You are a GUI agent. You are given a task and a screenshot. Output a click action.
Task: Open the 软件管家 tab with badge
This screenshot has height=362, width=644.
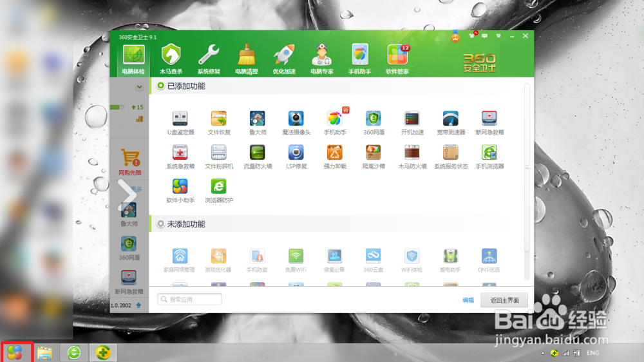coord(397,59)
